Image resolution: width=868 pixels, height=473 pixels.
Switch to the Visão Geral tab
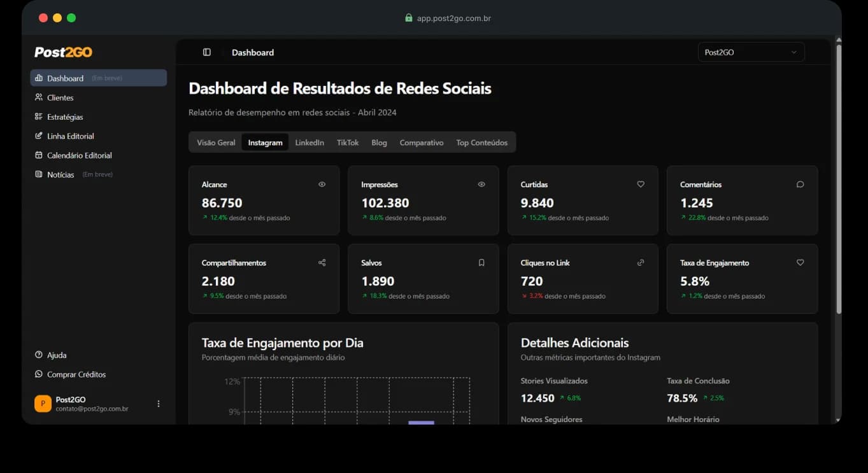216,143
